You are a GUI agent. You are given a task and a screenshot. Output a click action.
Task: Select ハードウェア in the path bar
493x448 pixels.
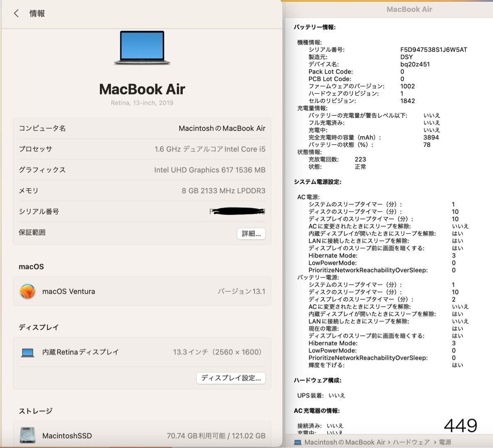point(411,442)
